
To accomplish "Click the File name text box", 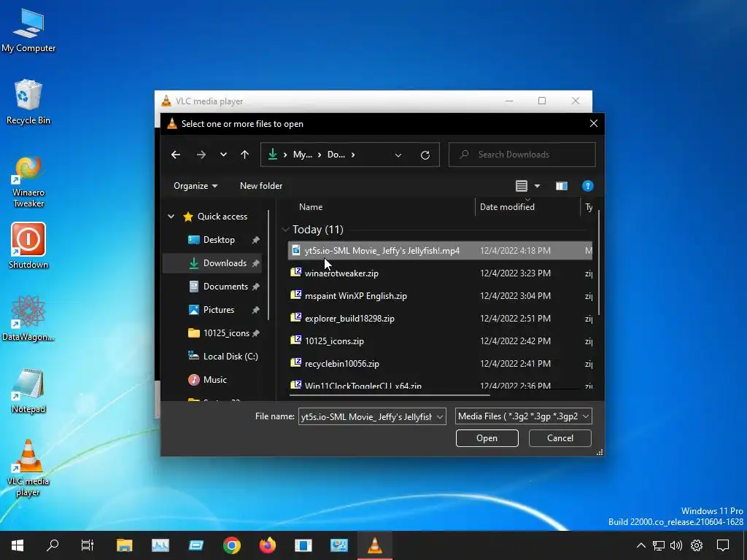I will (366, 416).
